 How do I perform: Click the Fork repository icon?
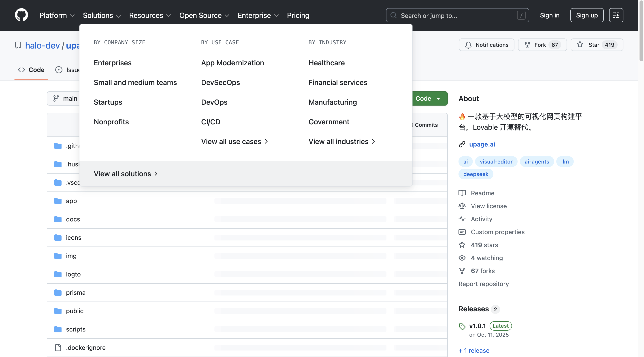point(527,45)
